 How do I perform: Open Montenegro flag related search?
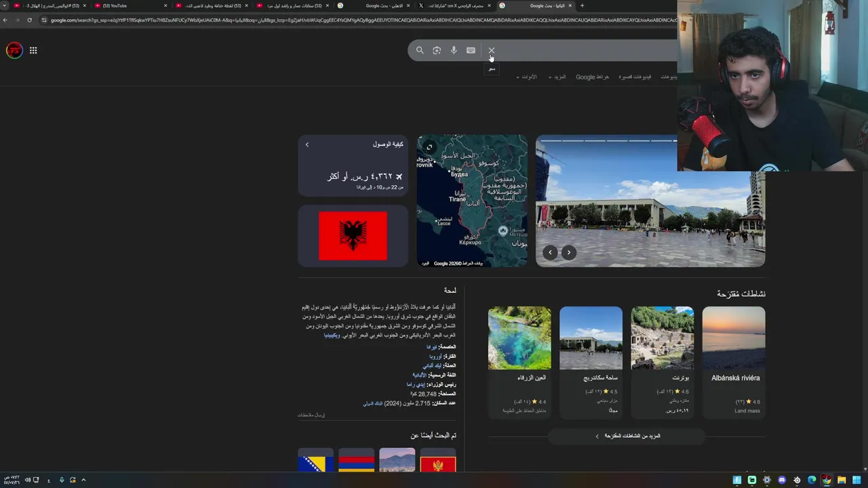[438, 460]
